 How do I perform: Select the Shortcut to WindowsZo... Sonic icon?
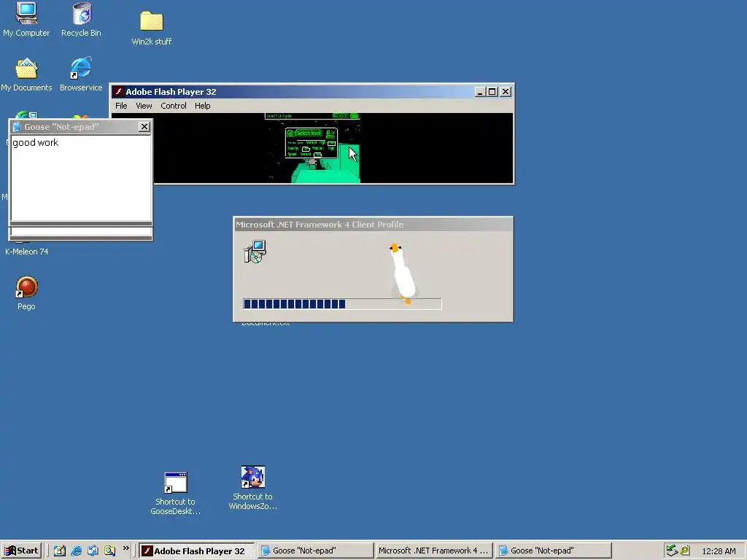click(252, 477)
